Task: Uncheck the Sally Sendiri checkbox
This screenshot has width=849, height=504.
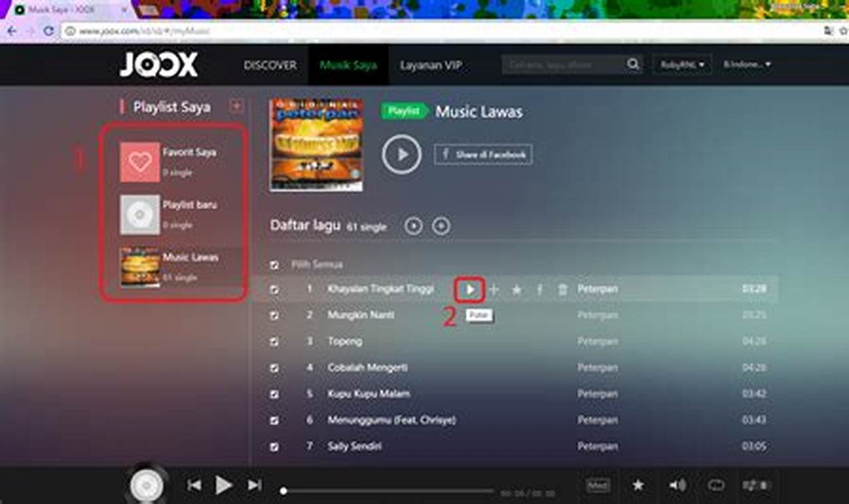Action: point(275,447)
